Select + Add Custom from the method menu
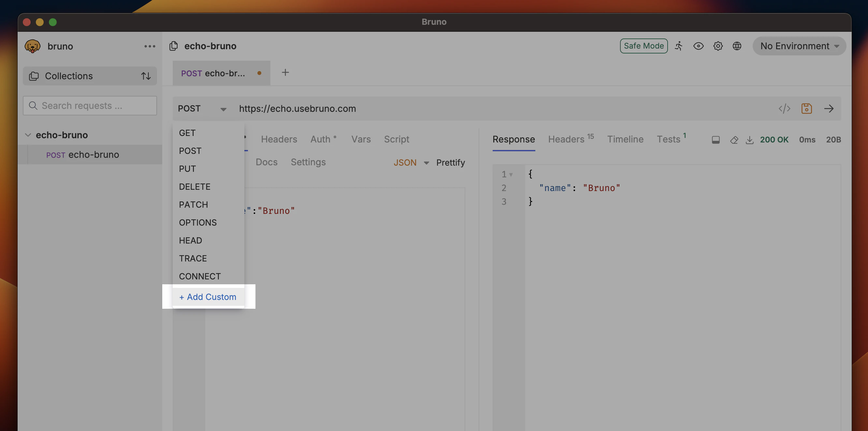868x431 pixels. (x=208, y=297)
